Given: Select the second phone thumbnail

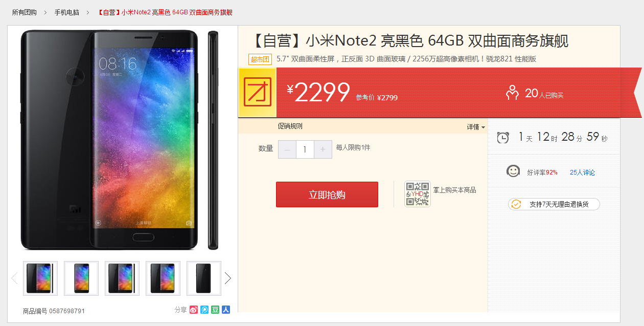Looking at the screenshot, I should [81, 278].
